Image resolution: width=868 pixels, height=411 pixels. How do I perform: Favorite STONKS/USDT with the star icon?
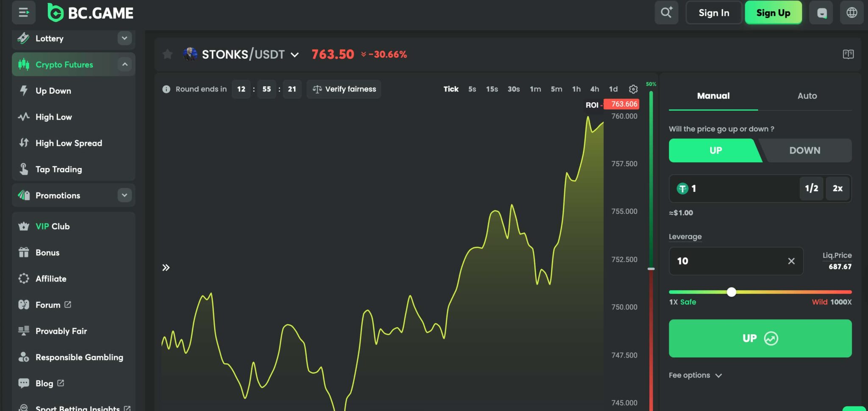tap(167, 54)
